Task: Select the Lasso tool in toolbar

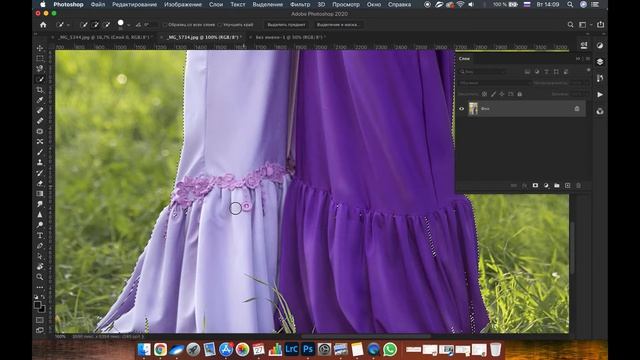Action: point(40,69)
